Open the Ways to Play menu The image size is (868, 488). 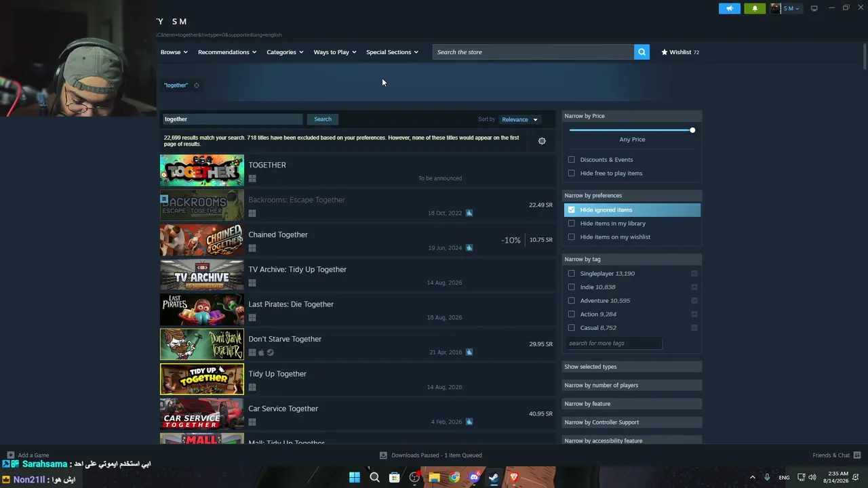pyautogui.click(x=335, y=52)
